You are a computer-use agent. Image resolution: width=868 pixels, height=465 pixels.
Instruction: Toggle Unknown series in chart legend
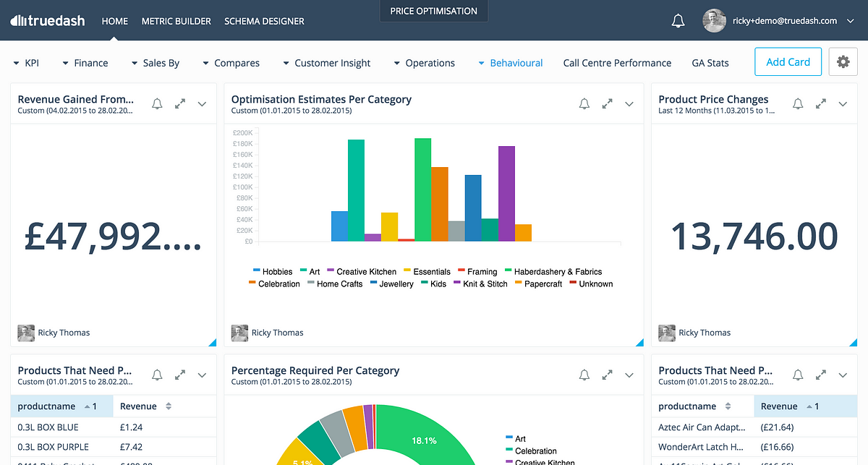pos(591,284)
